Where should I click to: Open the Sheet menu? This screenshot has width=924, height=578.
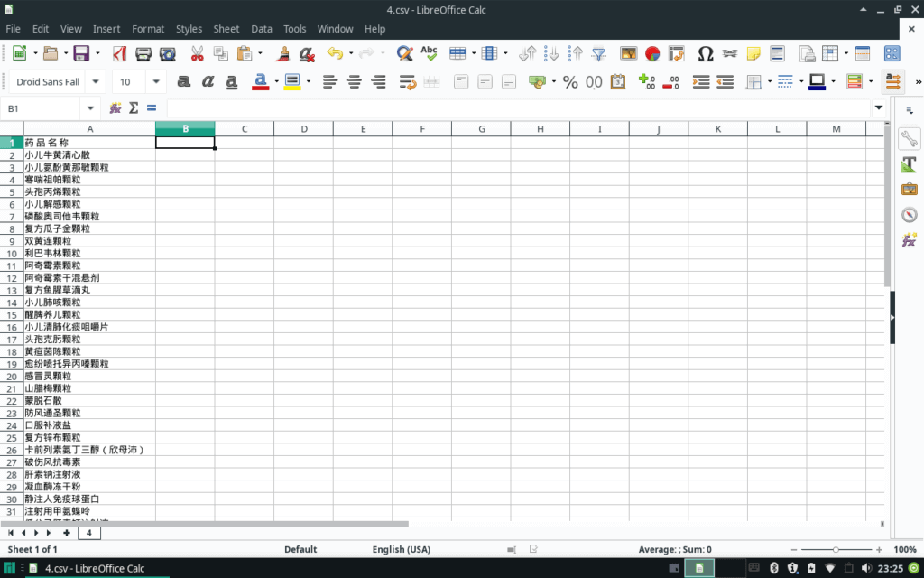(x=226, y=29)
